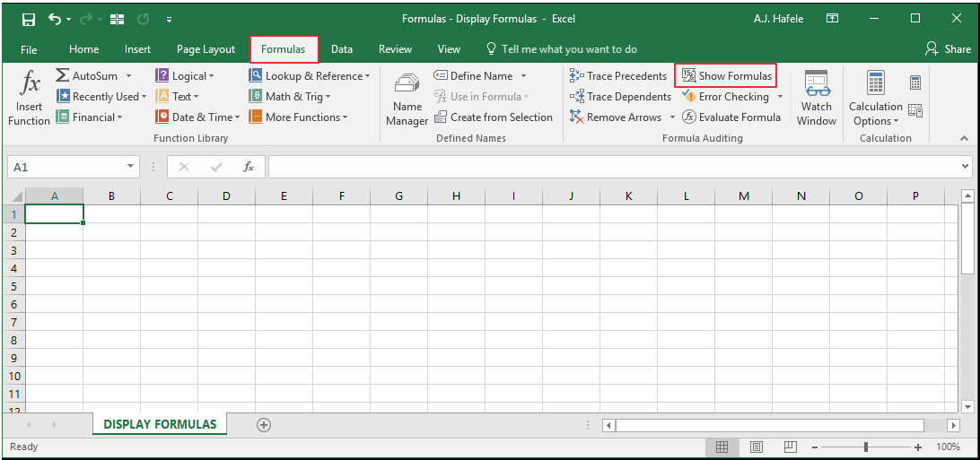The width and height of the screenshot is (980, 460).
Task: Click the AutoSum sigma icon
Action: [x=63, y=75]
